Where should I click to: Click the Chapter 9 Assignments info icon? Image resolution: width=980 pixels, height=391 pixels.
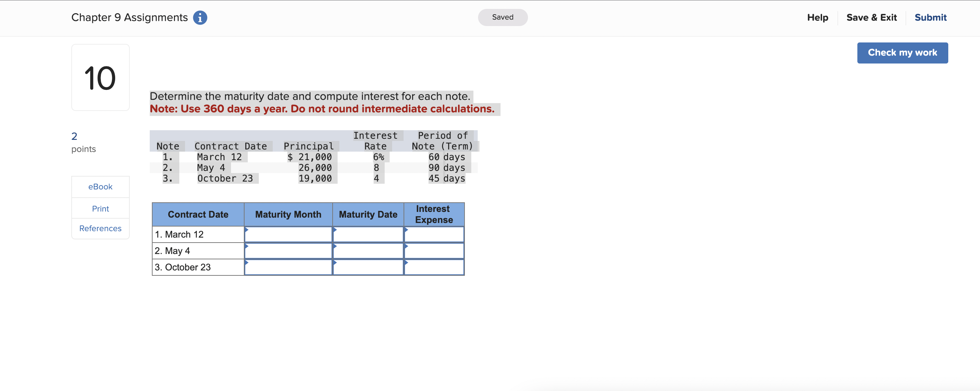coord(200,17)
